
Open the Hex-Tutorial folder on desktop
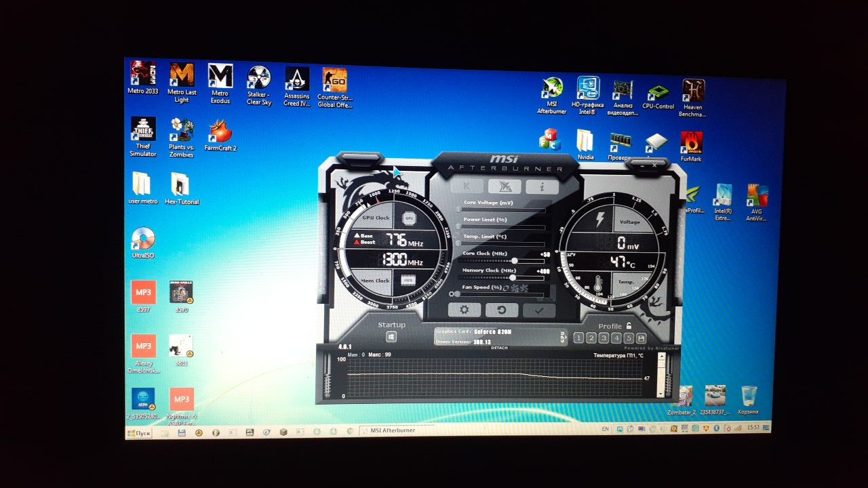point(182,189)
